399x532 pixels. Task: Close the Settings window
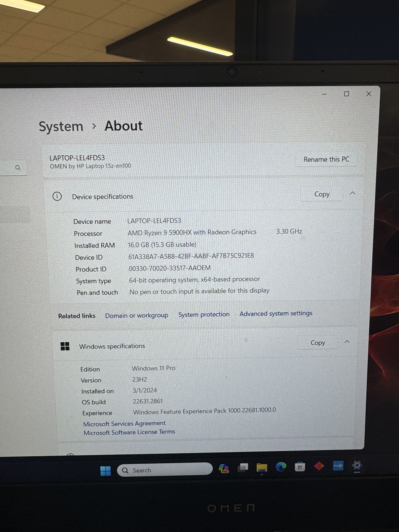point(369,94)
